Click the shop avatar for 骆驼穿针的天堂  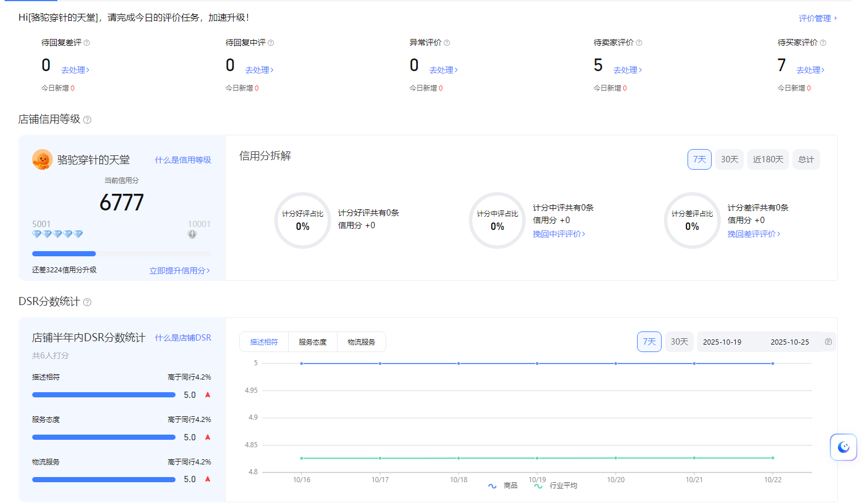coord(42,159)
